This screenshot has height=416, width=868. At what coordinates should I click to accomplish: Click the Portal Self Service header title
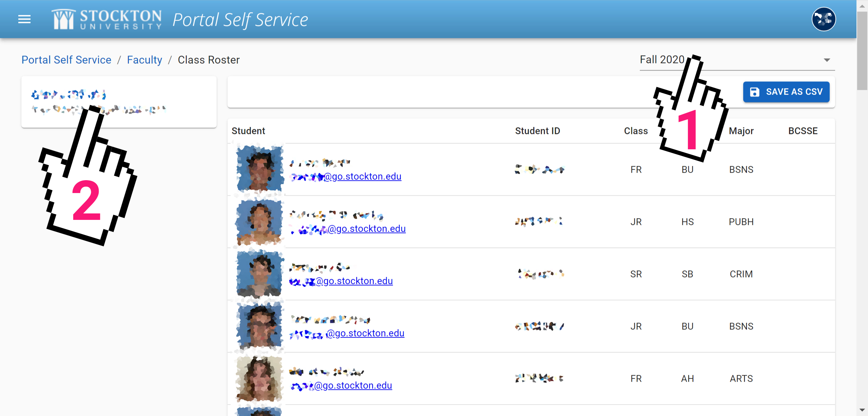point(240,20)
